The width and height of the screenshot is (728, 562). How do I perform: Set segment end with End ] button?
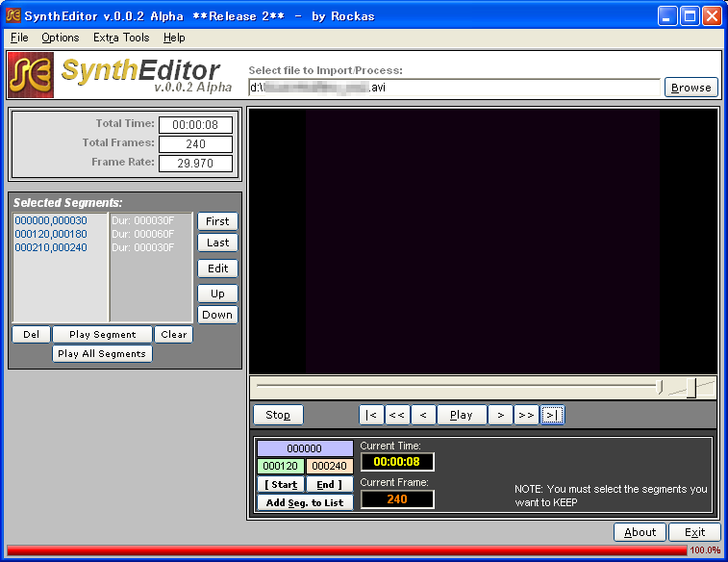tap(329, 484)
